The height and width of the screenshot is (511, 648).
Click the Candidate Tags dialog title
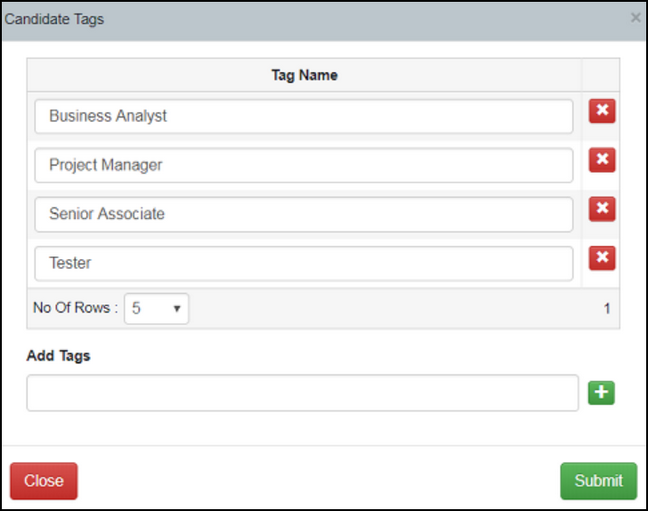[54, 19]
